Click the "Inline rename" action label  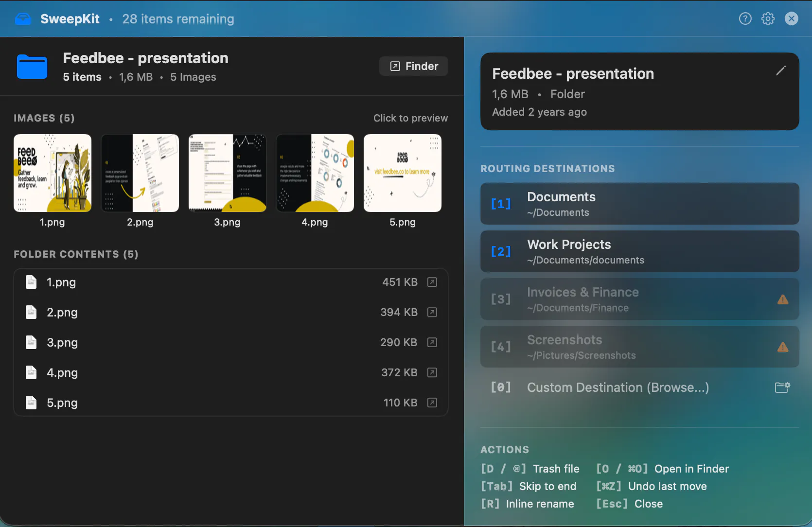[x=540, y=504]
